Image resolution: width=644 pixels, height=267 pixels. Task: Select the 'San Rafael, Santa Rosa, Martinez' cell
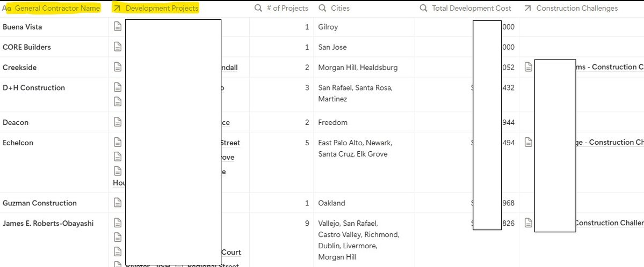[364, 94]
